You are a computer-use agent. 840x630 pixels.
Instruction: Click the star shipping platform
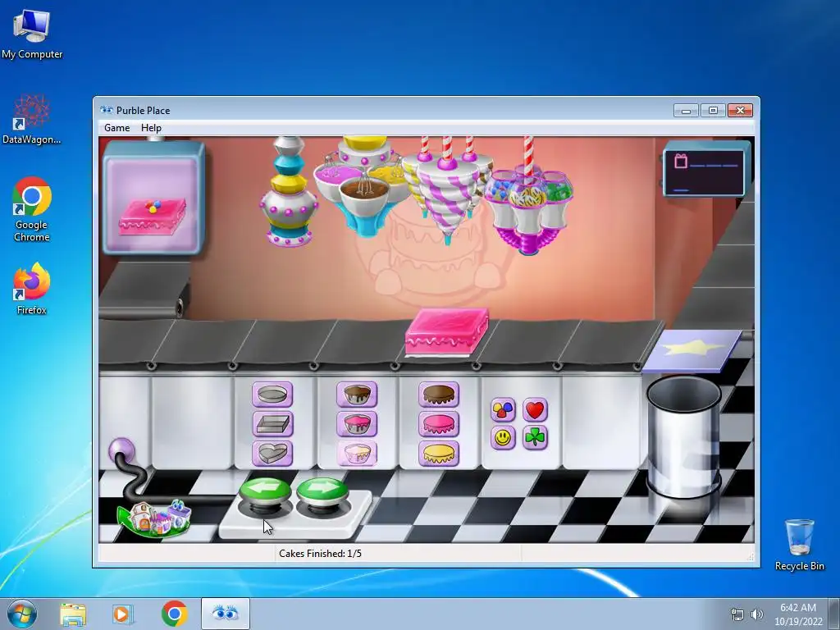692,351
